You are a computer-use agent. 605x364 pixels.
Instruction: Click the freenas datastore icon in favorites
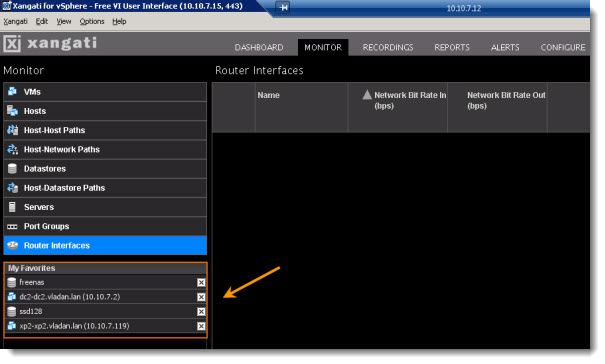12,283
